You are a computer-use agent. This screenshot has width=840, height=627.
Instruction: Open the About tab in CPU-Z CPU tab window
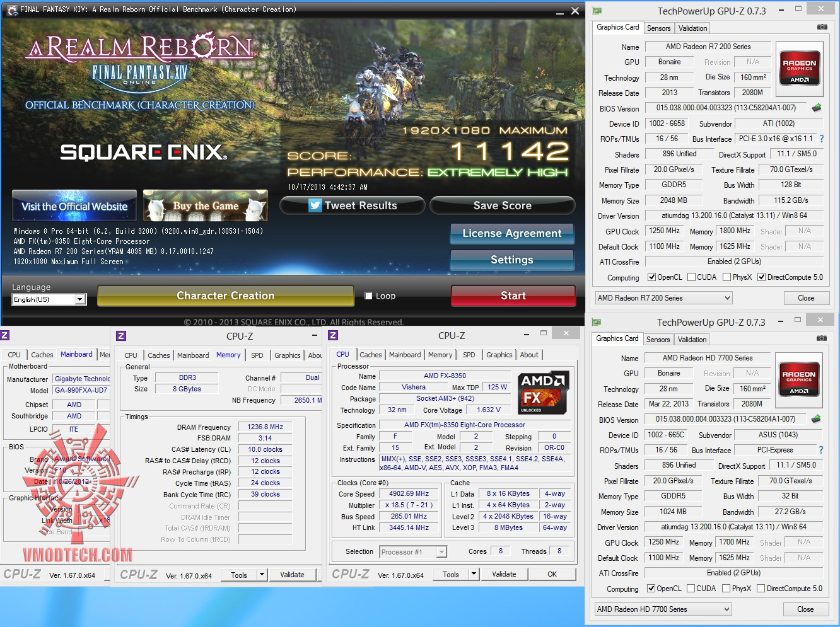coord(529,355)
